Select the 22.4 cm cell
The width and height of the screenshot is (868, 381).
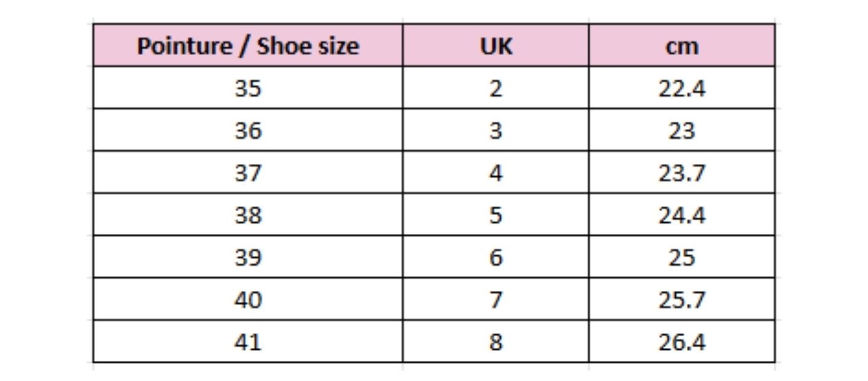pyautogui.click(x=681, y=88)
